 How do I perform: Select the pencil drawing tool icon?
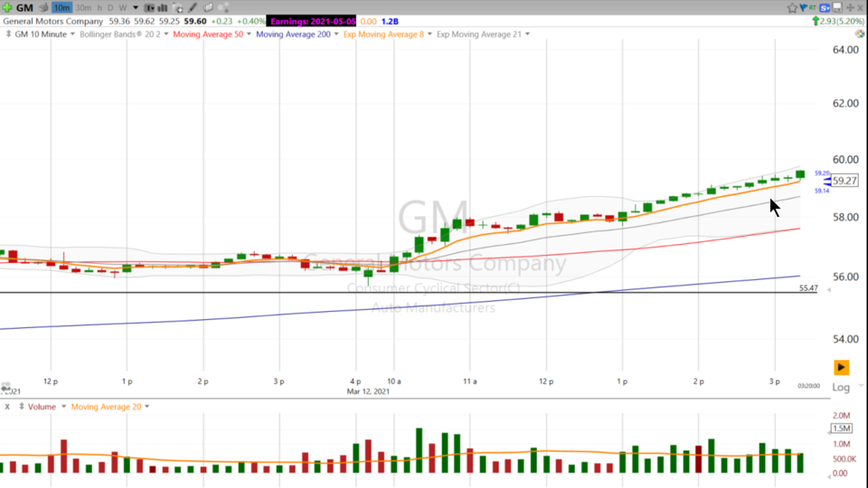pyautogui.click(x=193, y=8)
